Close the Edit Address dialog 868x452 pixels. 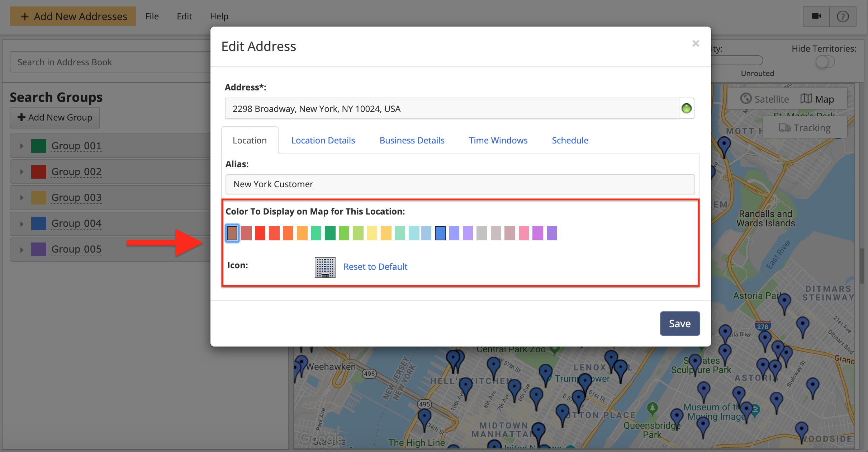pos(696,43)
